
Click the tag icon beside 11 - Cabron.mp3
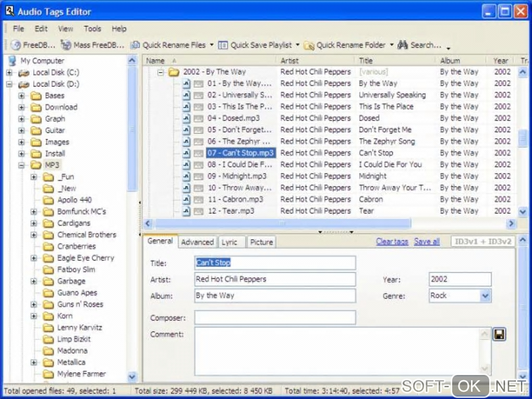coord(199,199)
